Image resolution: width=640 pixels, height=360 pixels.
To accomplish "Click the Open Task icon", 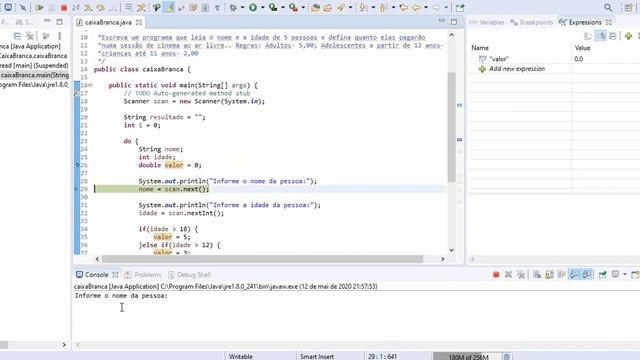I will click(x=327, y=7).
